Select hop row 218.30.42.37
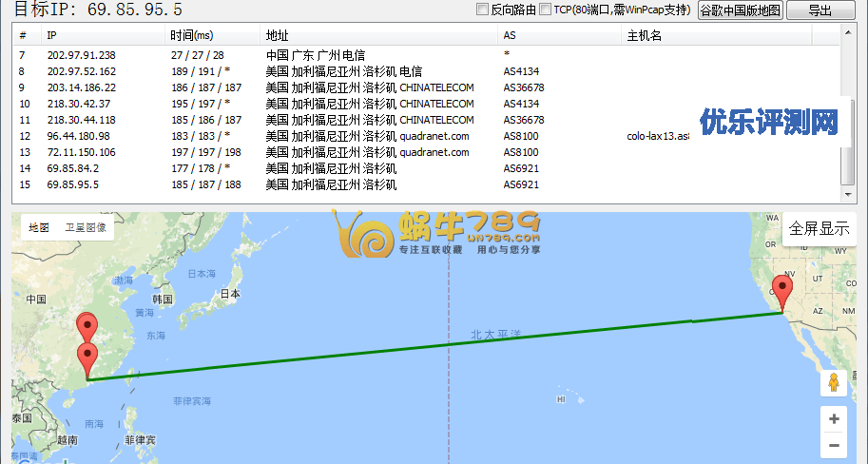The image size is (868, 464). pyautogui.click(x=426, y=104)
